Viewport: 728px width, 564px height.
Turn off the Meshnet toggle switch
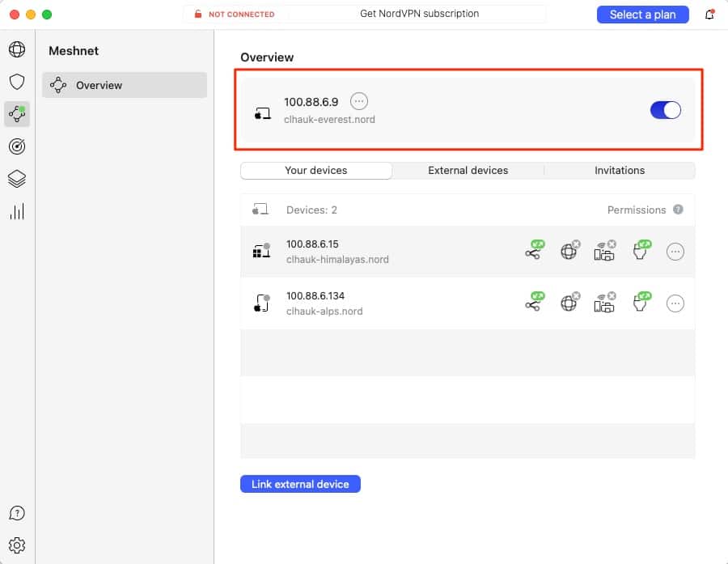[x=665, y=110]
